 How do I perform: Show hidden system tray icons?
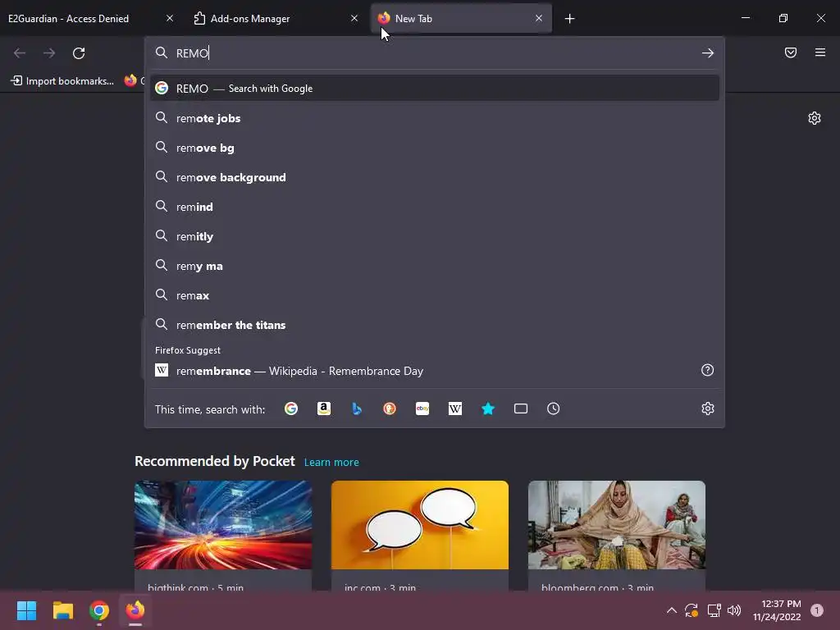click(x=671, y=610)
